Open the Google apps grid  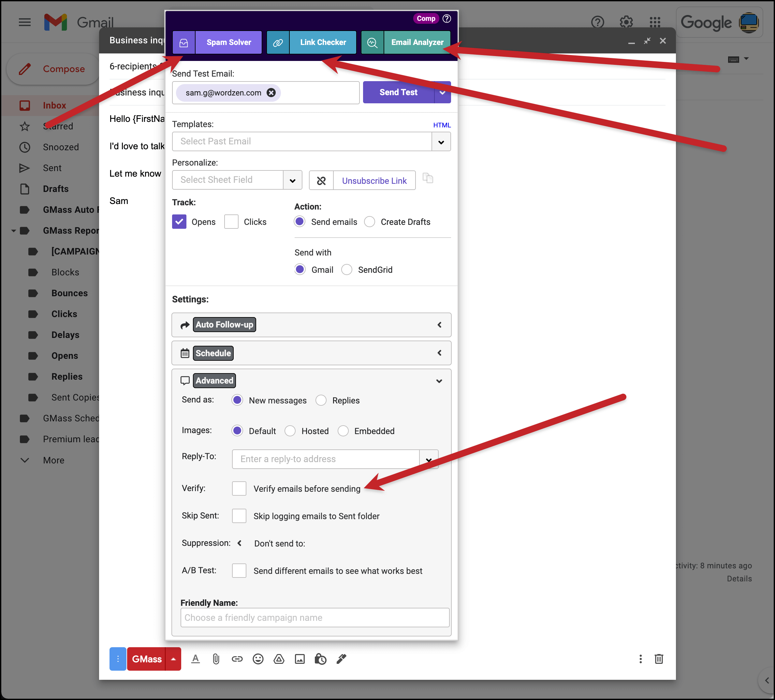tap(655, 22)
